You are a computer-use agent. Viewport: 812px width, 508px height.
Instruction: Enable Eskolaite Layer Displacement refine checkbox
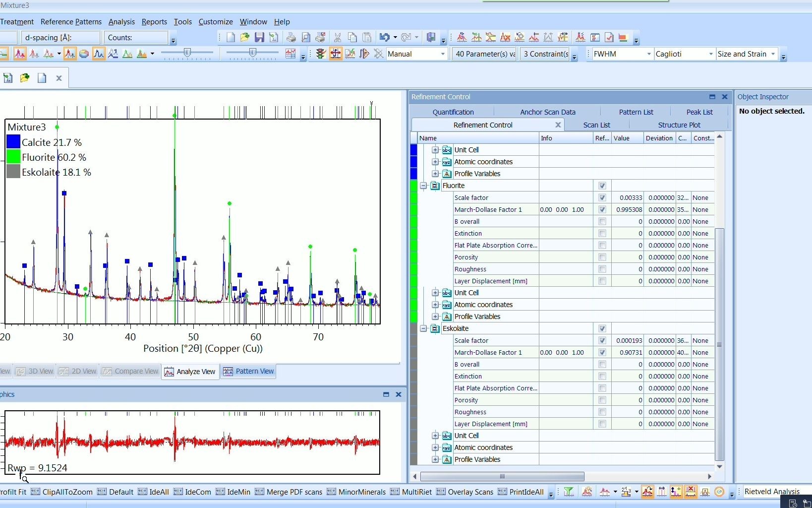click(602, 424)
